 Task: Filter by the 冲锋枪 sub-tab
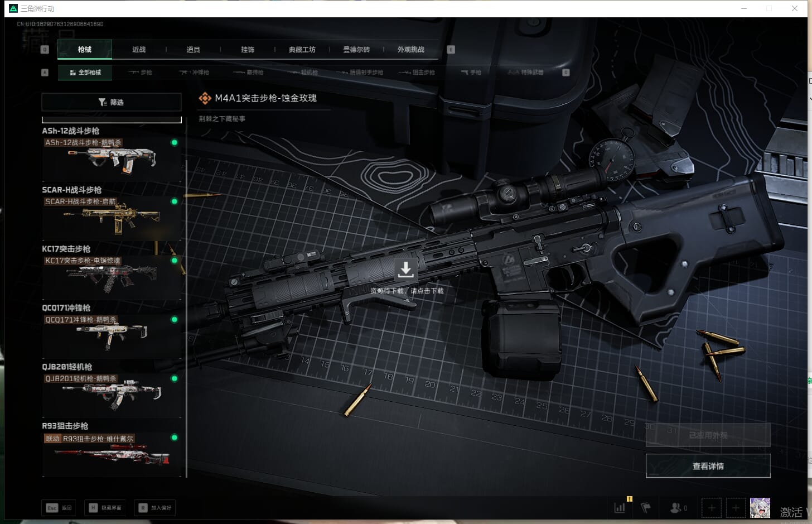[194, 73]
